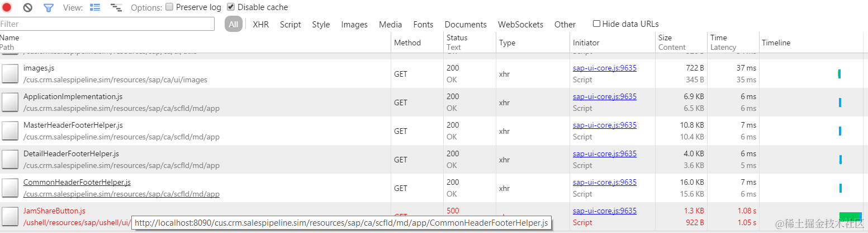Filter requests by Script
The width and height of the screenshot is (868, 233).
click(291, 25)
